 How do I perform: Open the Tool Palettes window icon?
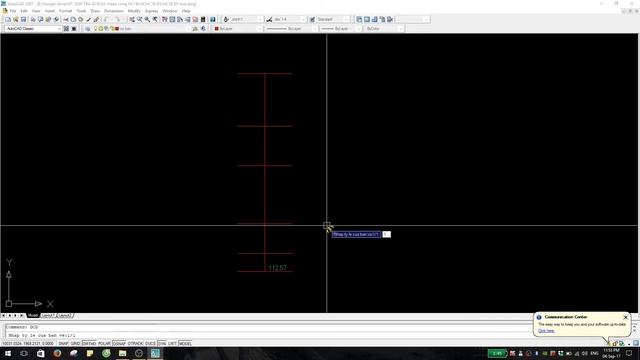coord(179,19)
